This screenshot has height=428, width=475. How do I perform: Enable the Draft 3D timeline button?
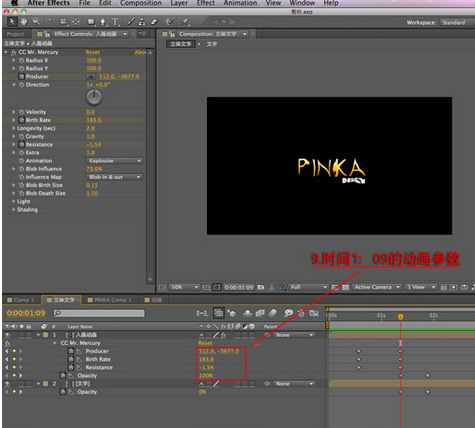click(232, 313)
